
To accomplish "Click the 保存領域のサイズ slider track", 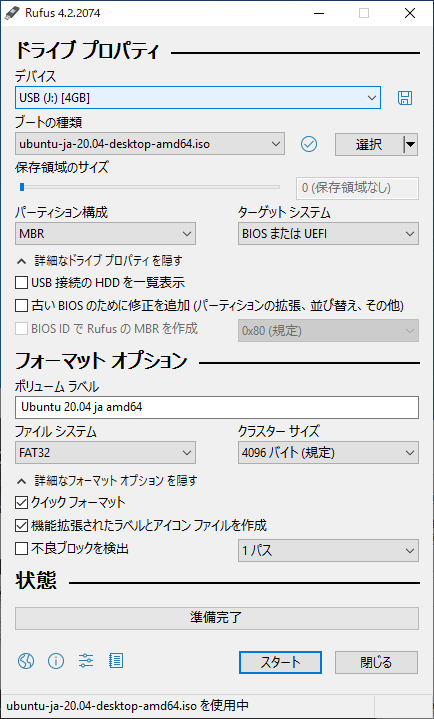I will [148, 187].
